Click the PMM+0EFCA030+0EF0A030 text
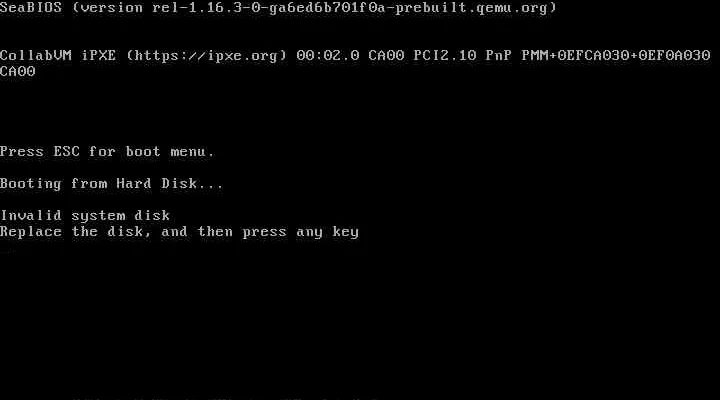This screenshot has height=400, width=720. point(616,56)
